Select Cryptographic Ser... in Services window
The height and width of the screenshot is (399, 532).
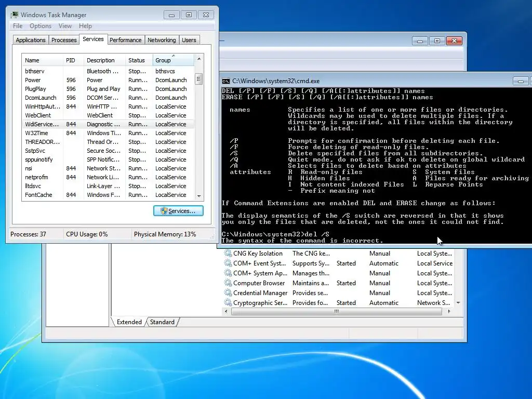(x=338, y=303)
